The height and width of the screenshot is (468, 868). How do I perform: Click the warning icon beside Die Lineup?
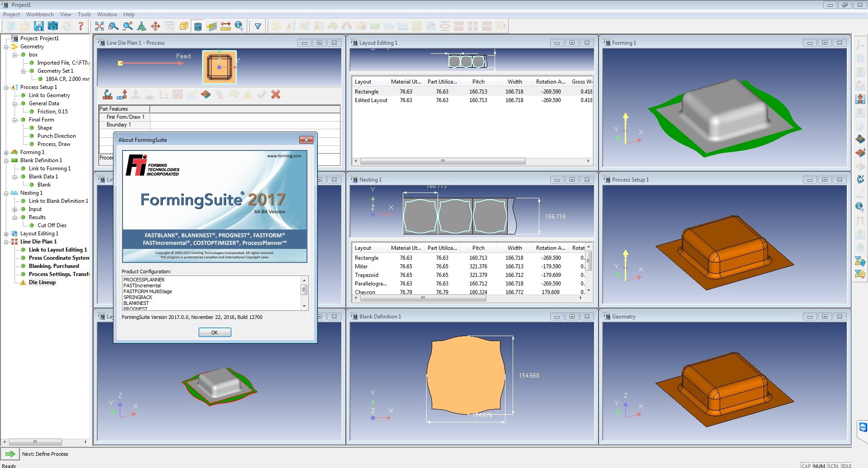tap(23, 282)
